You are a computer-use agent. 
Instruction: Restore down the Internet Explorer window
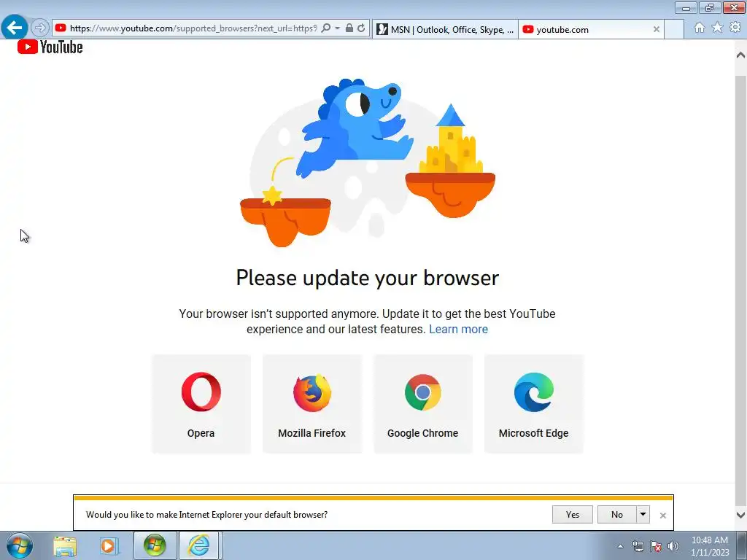coord(710,7)
